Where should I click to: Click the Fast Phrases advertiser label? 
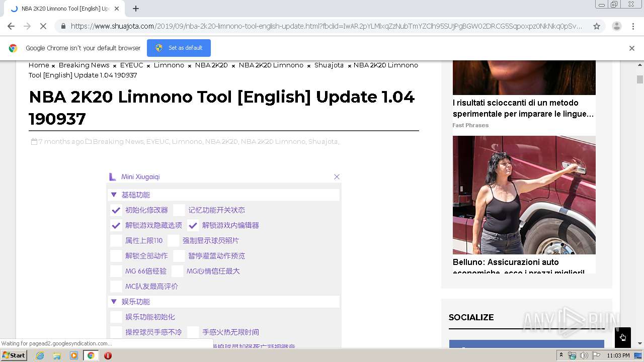(470, 125)
